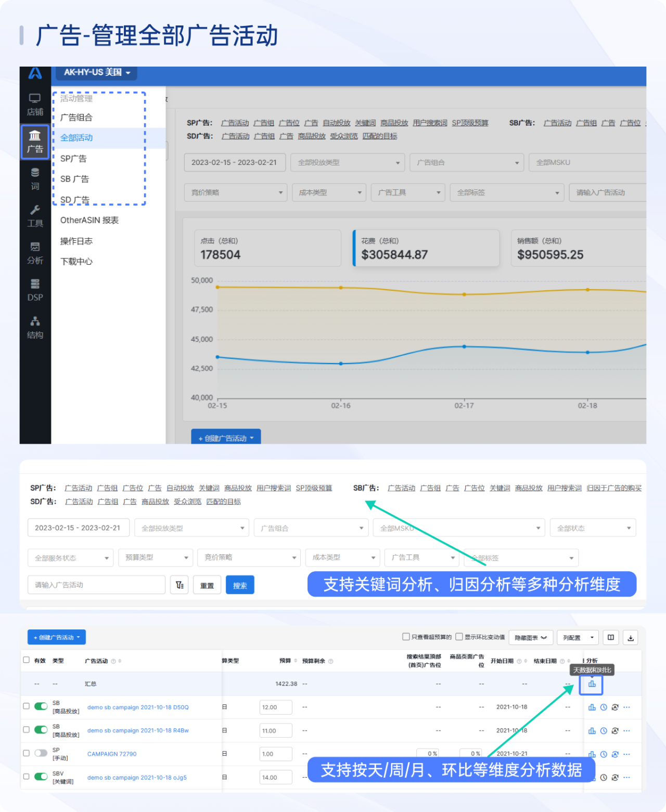The height and width of the screenshot is (812, 666).
Task: Tick the select-all checkbox in table header
Action: [x=26, y=660]
